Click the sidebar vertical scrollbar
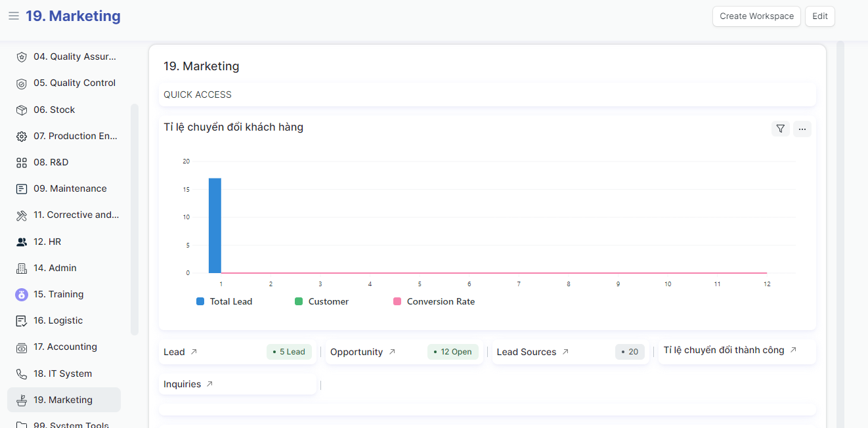868x428 pixels. click(135, 219)
